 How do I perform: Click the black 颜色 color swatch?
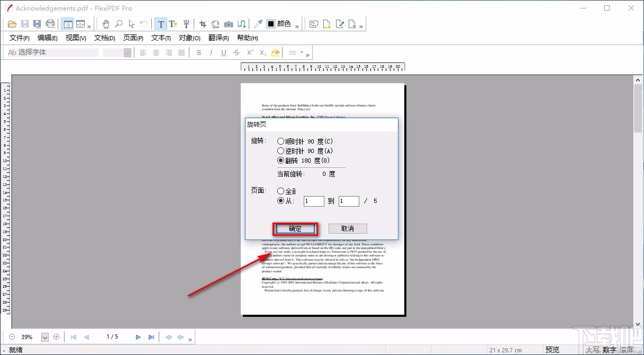pos(271,24)
